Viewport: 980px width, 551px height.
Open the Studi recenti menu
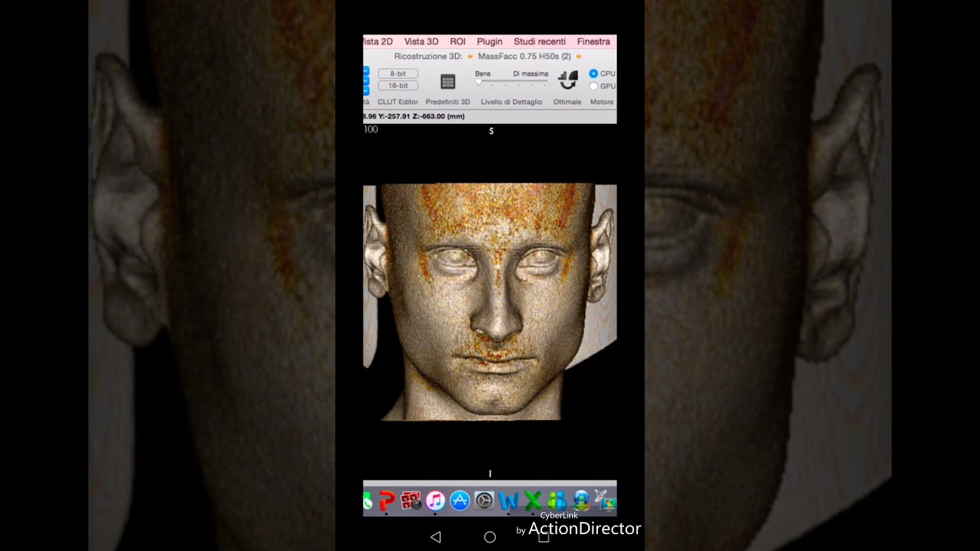pyautogui.click(x=540, y=41)
